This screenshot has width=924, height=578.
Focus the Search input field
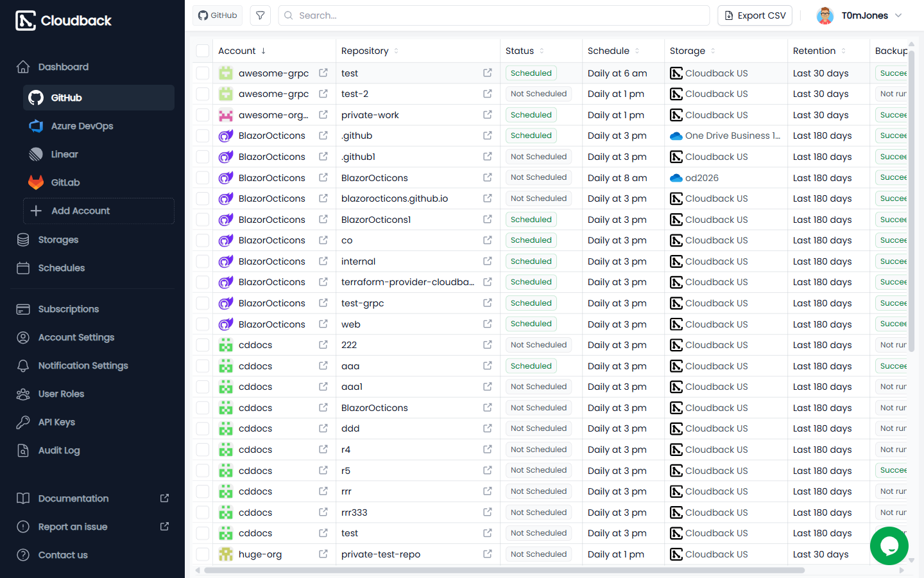(494, 15)
